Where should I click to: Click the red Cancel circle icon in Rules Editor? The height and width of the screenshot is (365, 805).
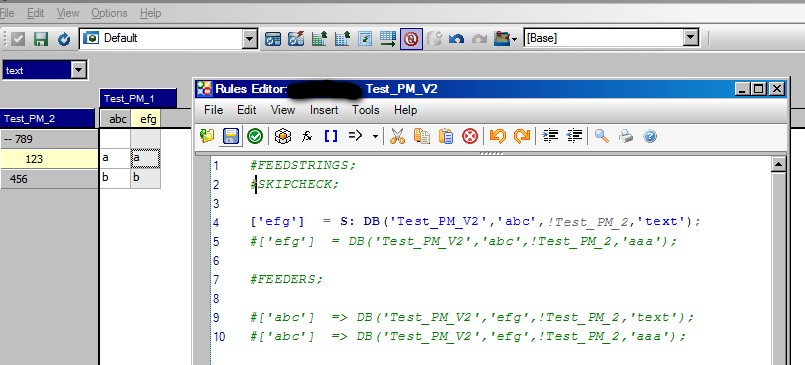point(470,136)
